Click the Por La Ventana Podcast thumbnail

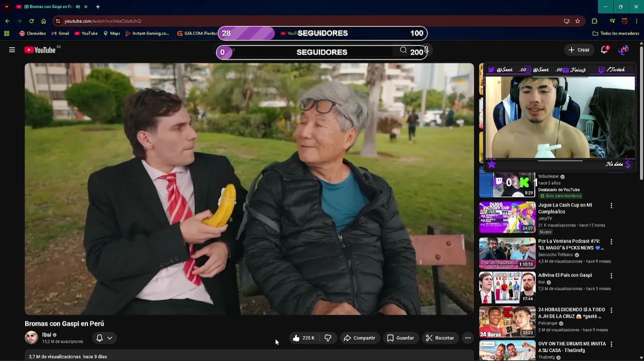click(x=507, y=253)
